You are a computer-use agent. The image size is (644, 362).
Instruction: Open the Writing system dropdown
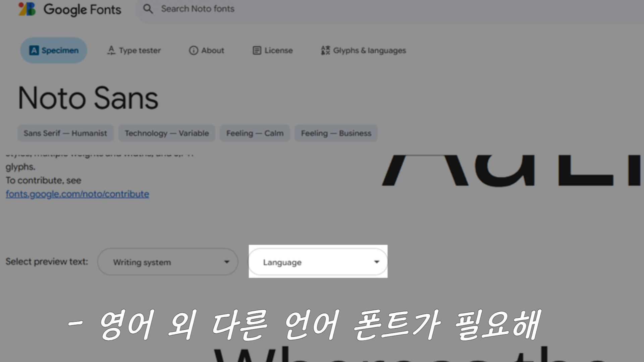[x=168, y=262]
